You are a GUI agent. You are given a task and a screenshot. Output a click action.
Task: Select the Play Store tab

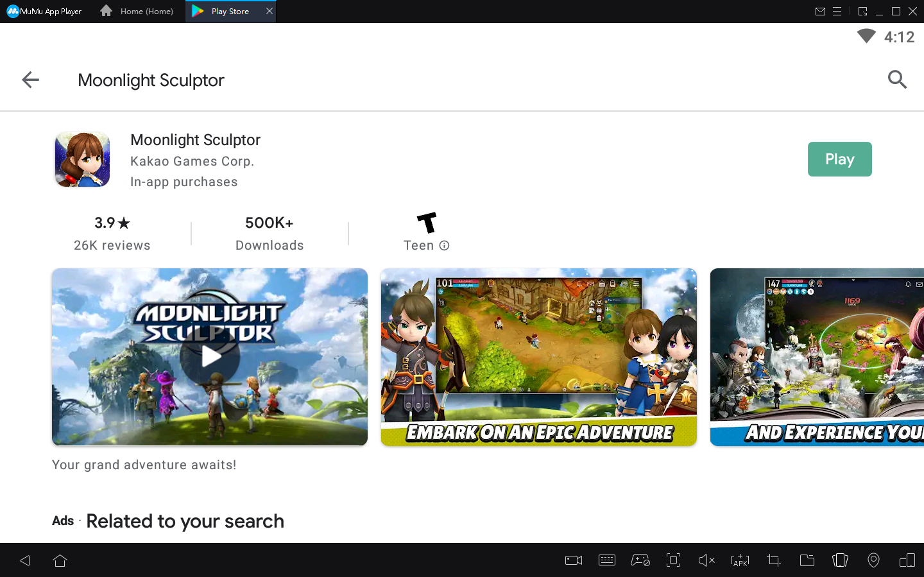tap(230, 12)
